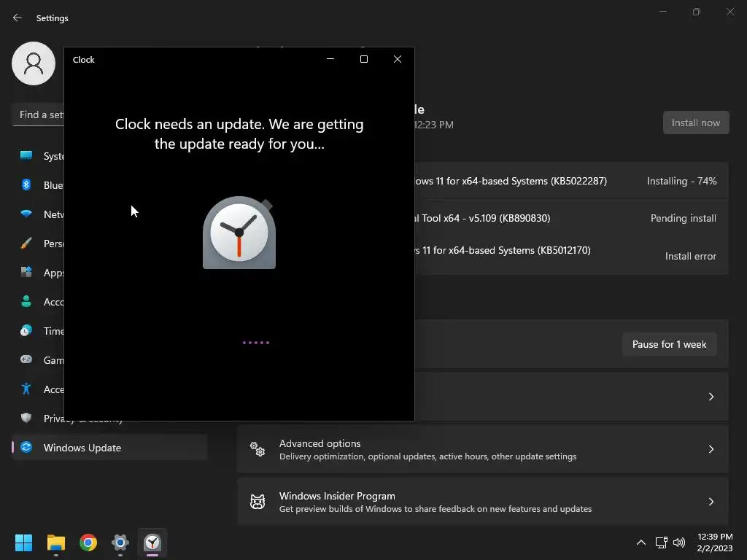Image resolution: width=747 pixels, height=560 pixels.
Task: Select the Privacy shield icon in sidebar
Action: (x=26, y=418)
